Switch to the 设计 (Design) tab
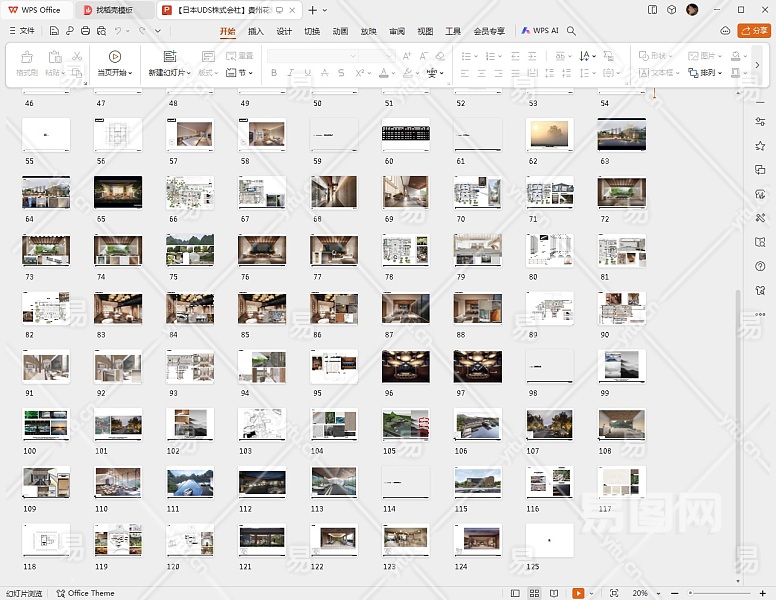 point(284,31)
